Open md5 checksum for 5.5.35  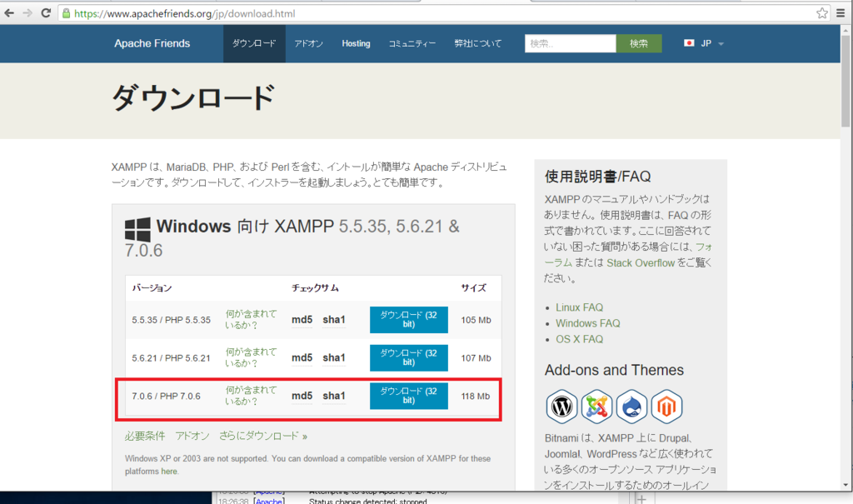(x=302, y=320)
